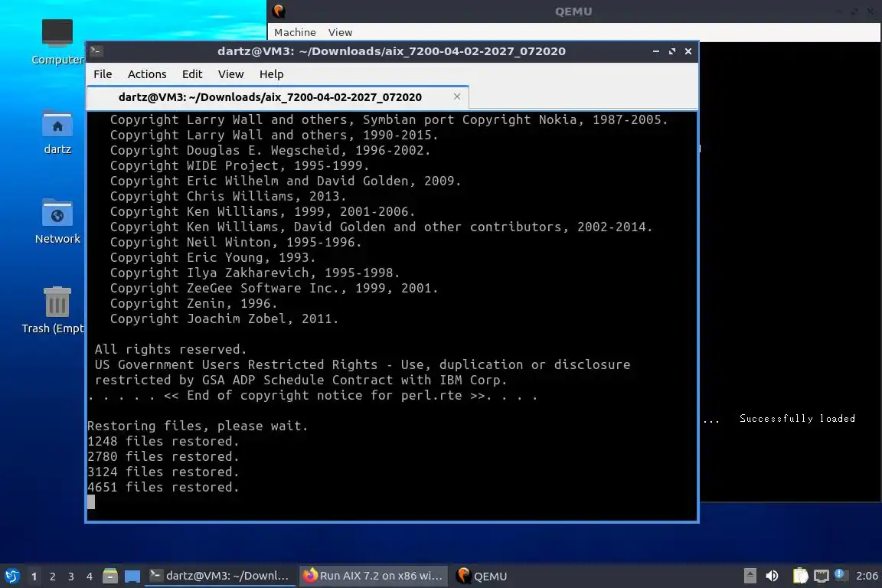The width and height of the screenshot is (882, 588).
Task: Click the "Copyright Eric Young, 1993." line
Action: point(213,257)
